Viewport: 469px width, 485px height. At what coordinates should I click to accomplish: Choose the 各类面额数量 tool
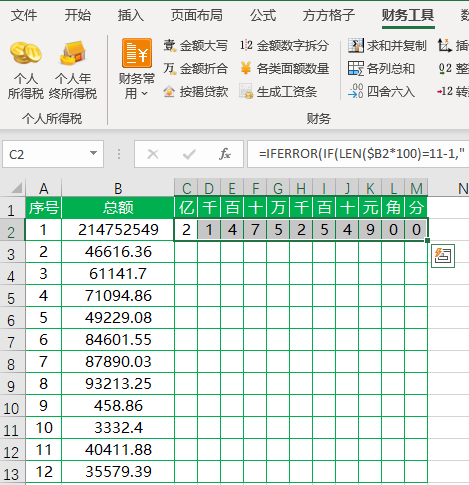(x=284, y=68)
